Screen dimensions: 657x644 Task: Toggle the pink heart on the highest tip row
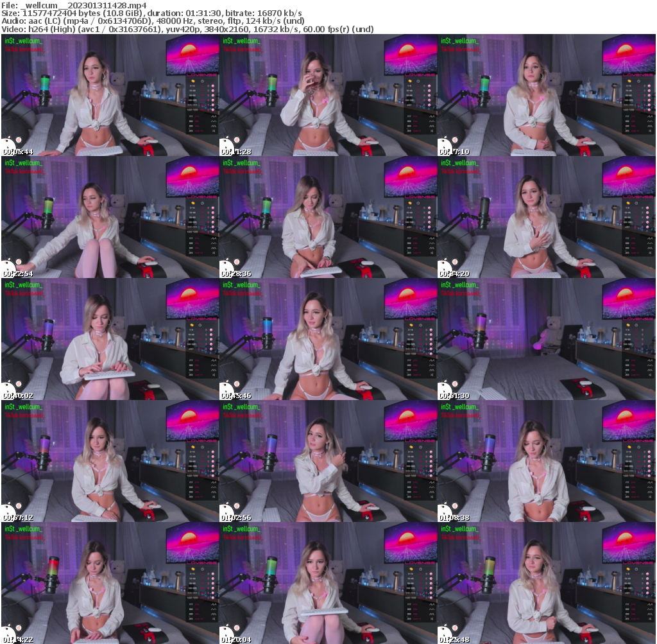[213, 110]
